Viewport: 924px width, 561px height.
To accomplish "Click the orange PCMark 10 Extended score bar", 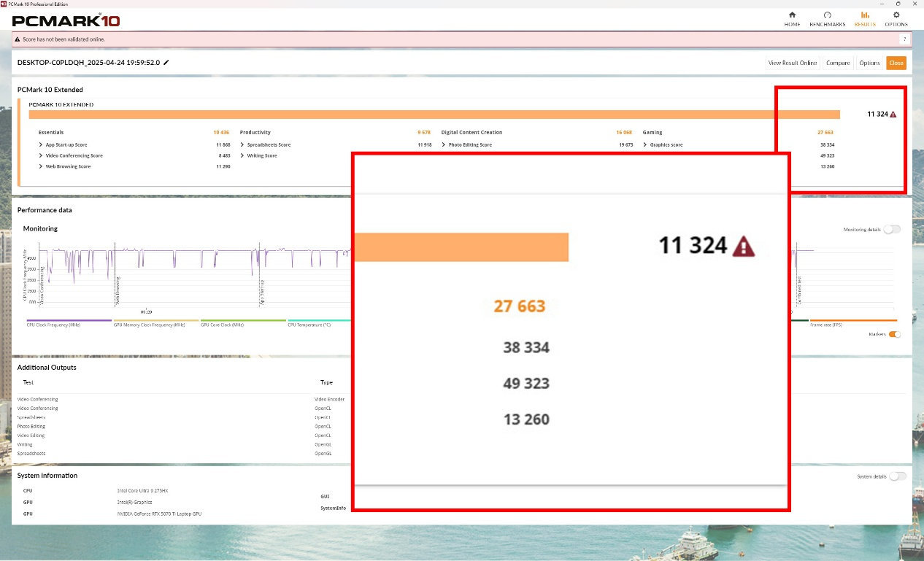I will click(434, 115).
